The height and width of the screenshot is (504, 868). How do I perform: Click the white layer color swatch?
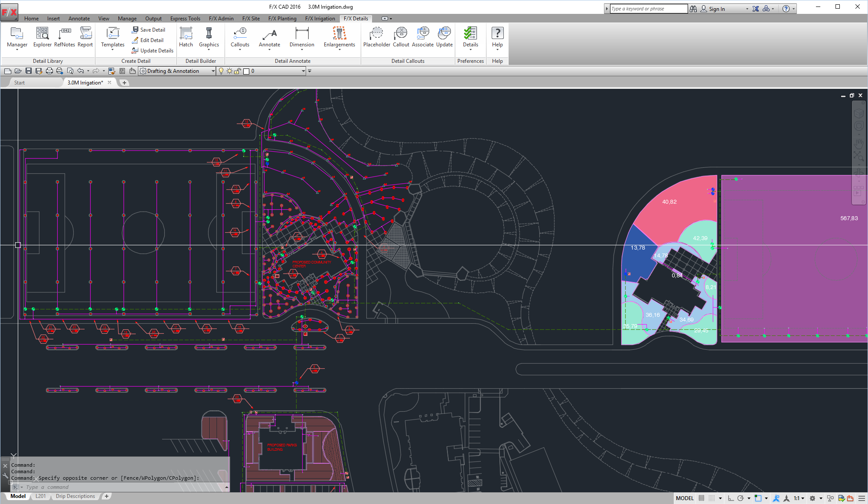coord(246,71)
